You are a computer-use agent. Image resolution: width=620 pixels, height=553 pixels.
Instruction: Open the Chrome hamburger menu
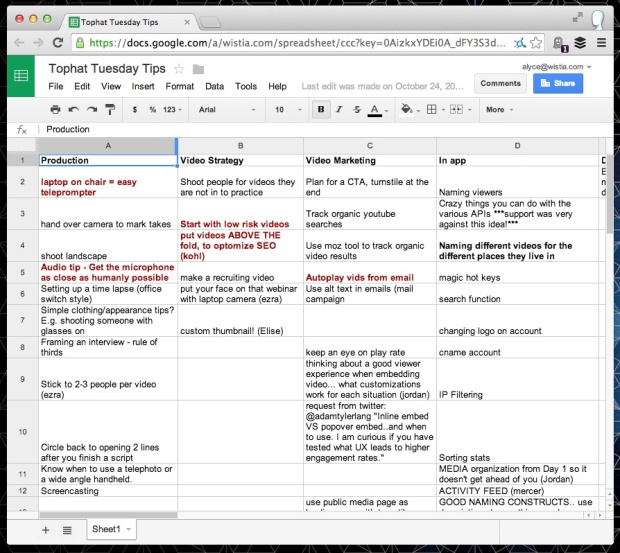tap(601, 43)
